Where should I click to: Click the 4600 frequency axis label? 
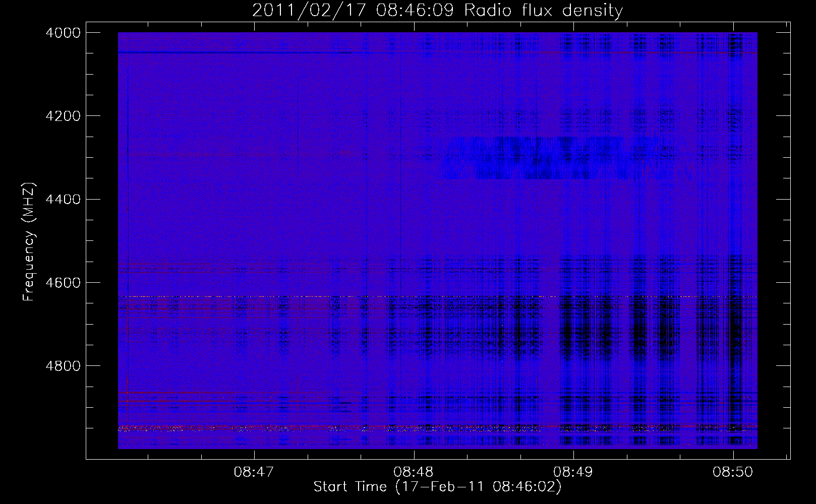63,282
